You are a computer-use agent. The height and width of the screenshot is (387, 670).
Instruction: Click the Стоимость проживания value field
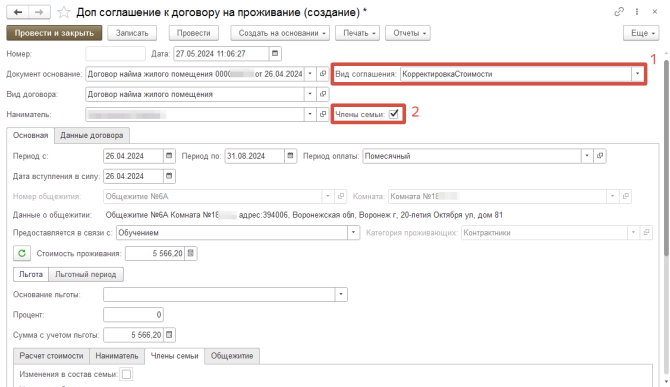155,253
